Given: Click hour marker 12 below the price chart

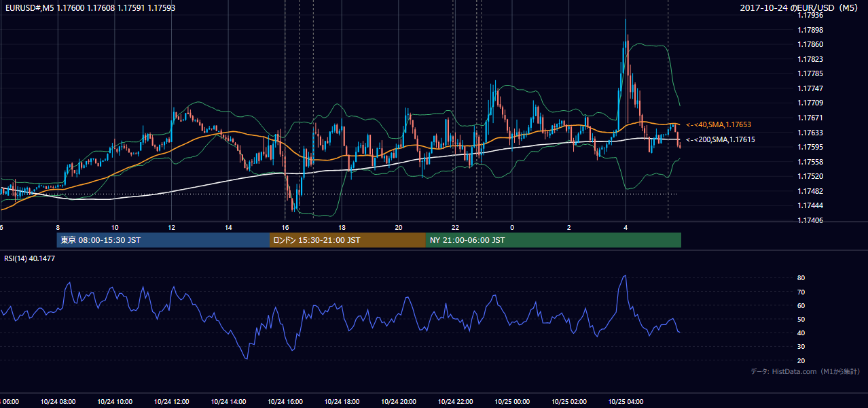Looking at the screenshot, I should pyautogui.click(x=171, y=227).
